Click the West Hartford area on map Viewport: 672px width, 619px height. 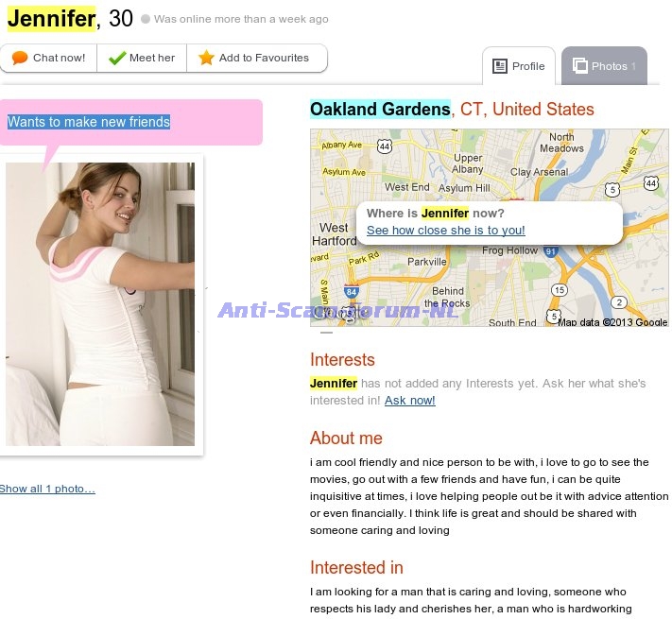[335, 234]
